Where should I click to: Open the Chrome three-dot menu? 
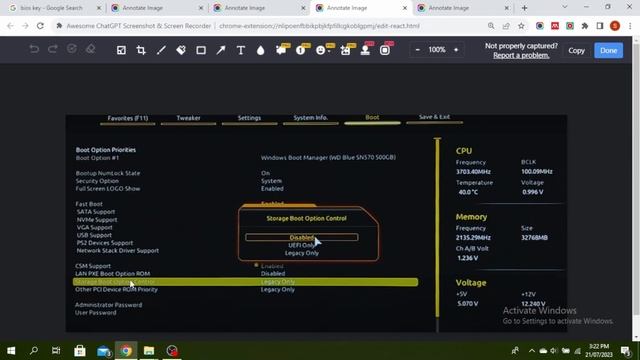(x=630, y=26)
